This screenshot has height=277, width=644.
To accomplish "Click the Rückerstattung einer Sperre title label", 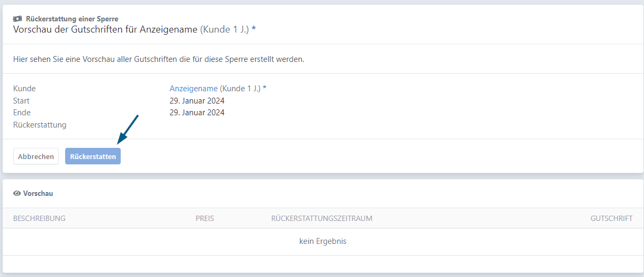I will [x=72, y=19].
